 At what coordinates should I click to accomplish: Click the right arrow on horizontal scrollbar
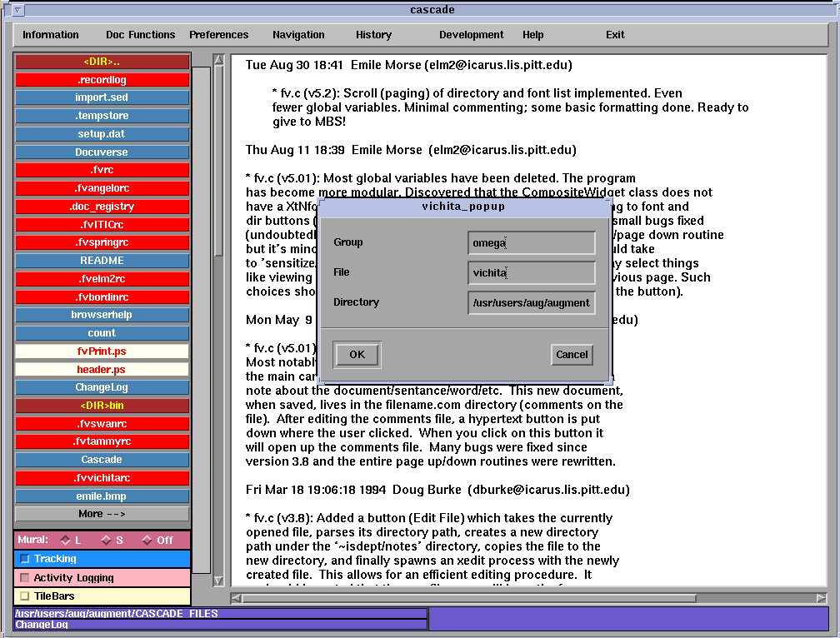822,598
